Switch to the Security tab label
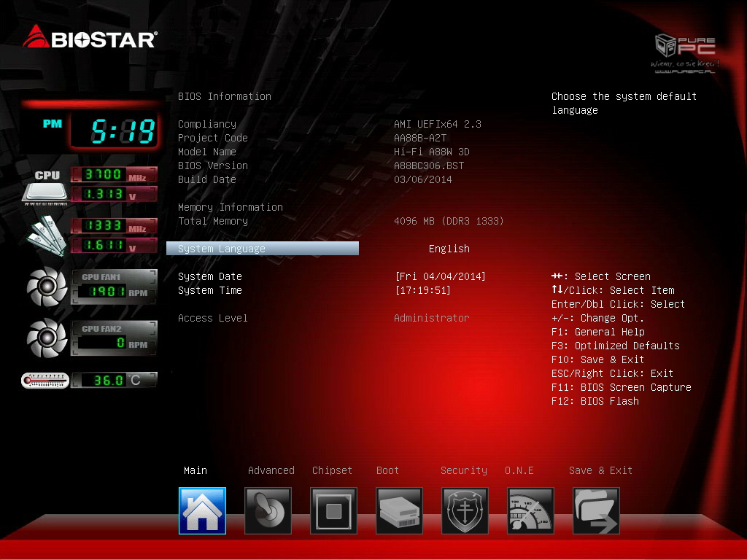This screenshot has height=560, width=747. coord(463,470)
